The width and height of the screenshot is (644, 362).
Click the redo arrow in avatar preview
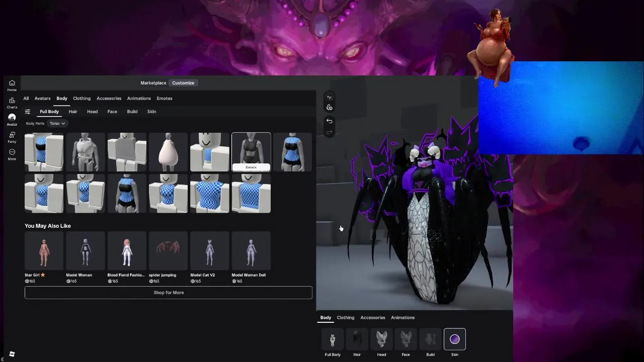coord(329,132)
